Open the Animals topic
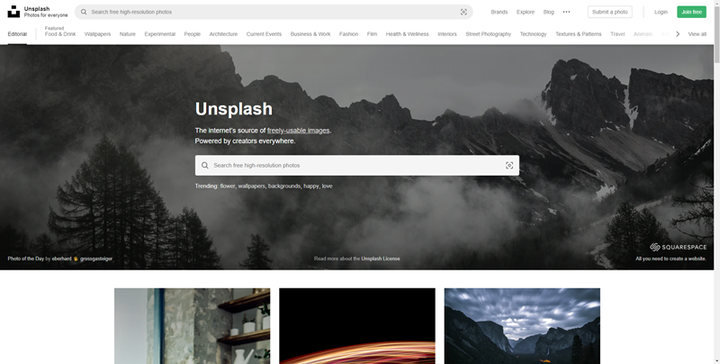 coord(643,34)
